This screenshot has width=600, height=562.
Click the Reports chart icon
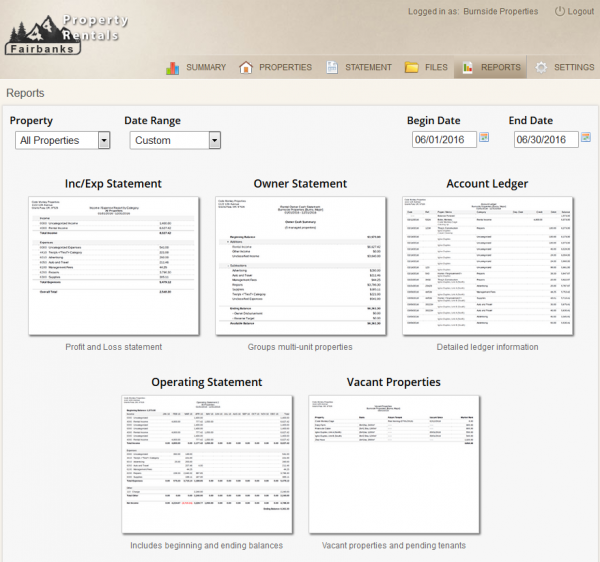point(466,68)
